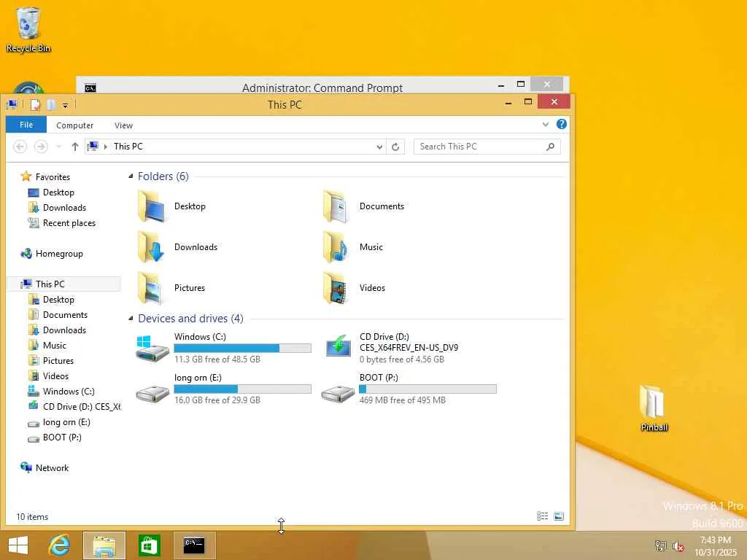Open the address bar history dropdown
The width and height of the screenshot is (747, 560).
click(x=379, y=147)
